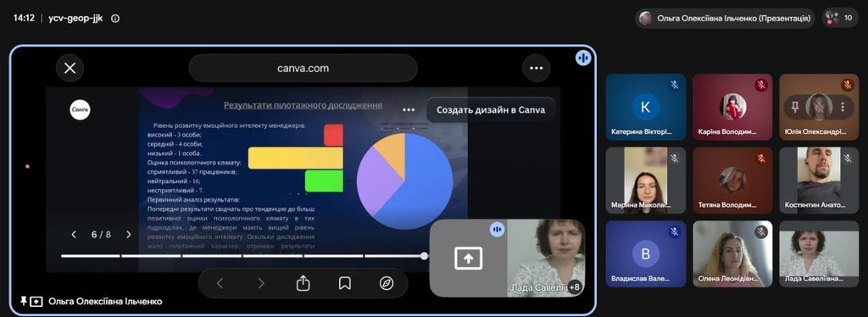Click the canva.com address bar
This screenshot has height=317, width=868.
pos(303,69)
